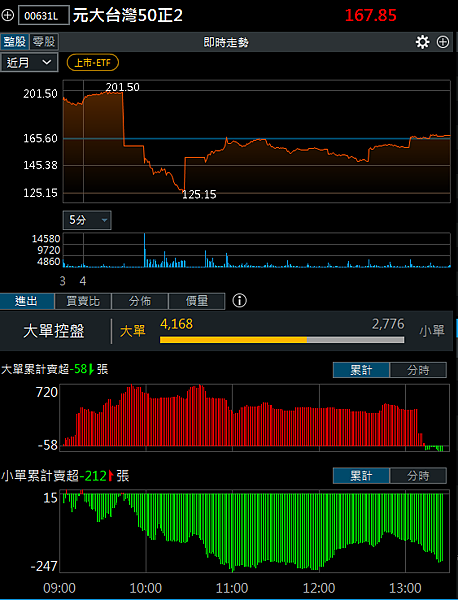Click the 上市-ETF tag
The width and height of the screenshot is (458, 600).
click(x=93, y=62)
